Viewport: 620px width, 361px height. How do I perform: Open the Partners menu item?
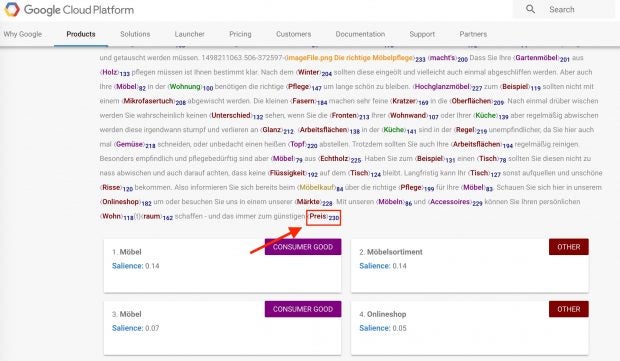pyautogui.click(x=473, y=34)
